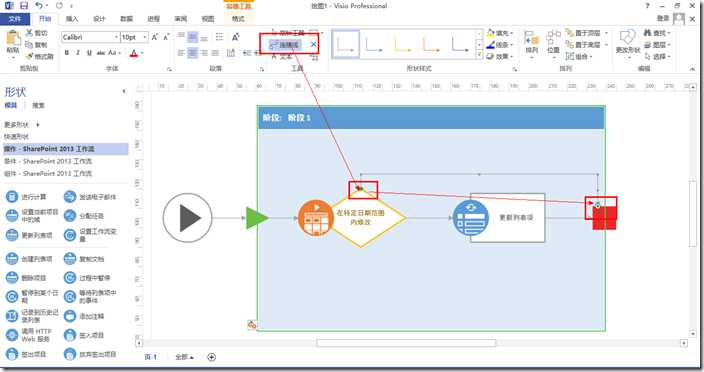The height and width of the screenshot is (372, 704).
Task: Switch to the 格式 Format tab
Action: pyautogui.click(x=238, y=19)
